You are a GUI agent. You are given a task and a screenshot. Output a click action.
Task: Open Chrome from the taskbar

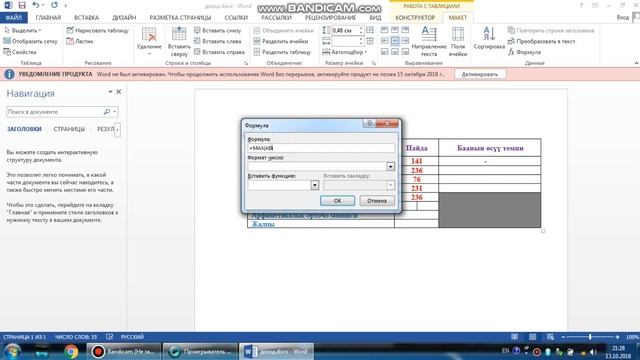tap(71, 351)
